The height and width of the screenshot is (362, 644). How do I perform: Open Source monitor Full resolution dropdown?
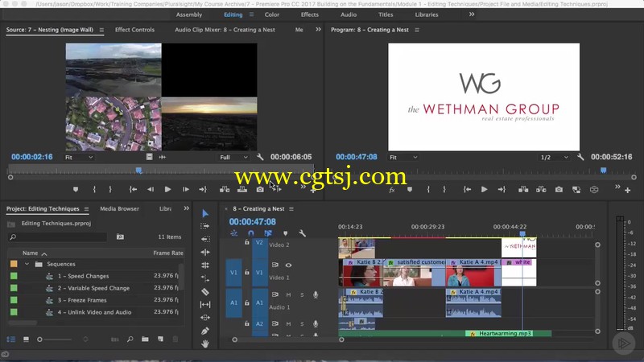coord(233,158)
